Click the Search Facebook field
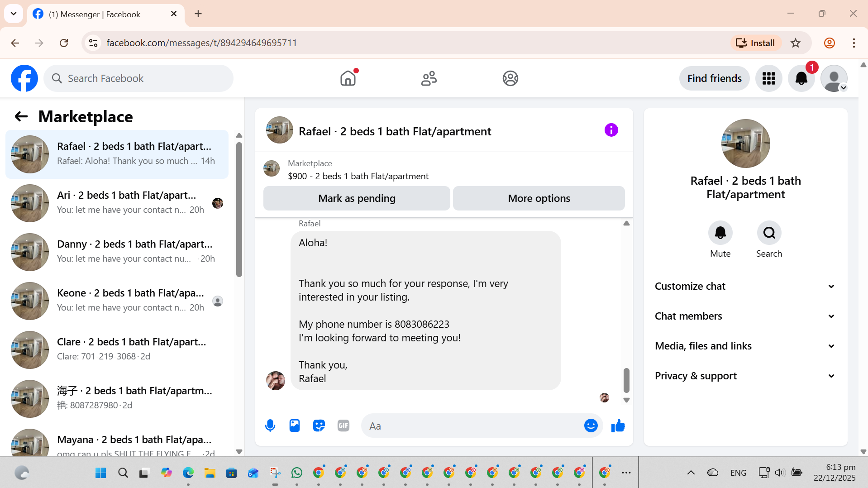868x488 pixels. [x=138, y=78]
